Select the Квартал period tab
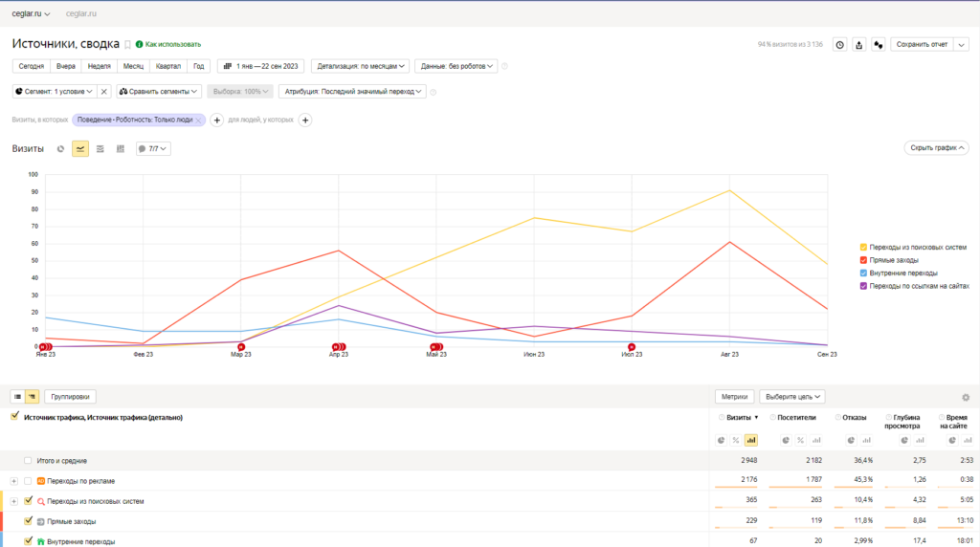The width and height of the screenshot is (980, 547). [x=168, y=66]
